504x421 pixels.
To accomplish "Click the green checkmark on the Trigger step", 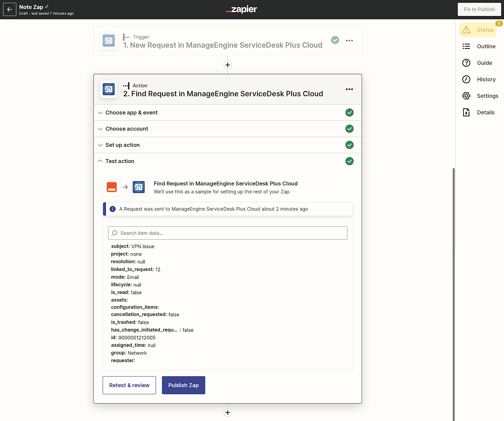I will 335,40.
